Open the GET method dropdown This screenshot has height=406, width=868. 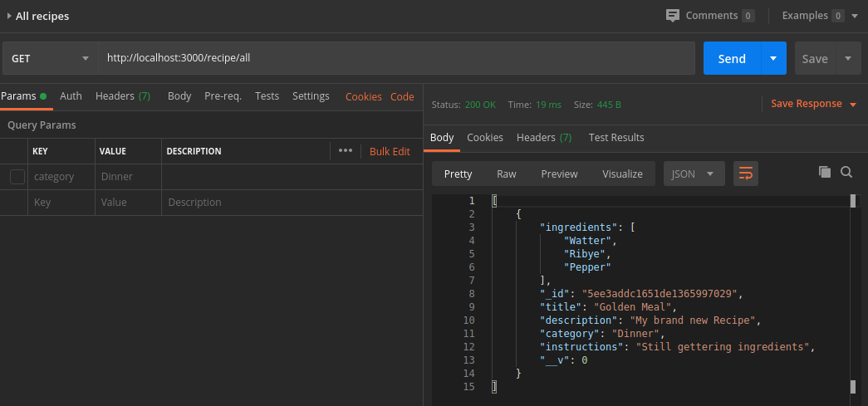point(49,58)
